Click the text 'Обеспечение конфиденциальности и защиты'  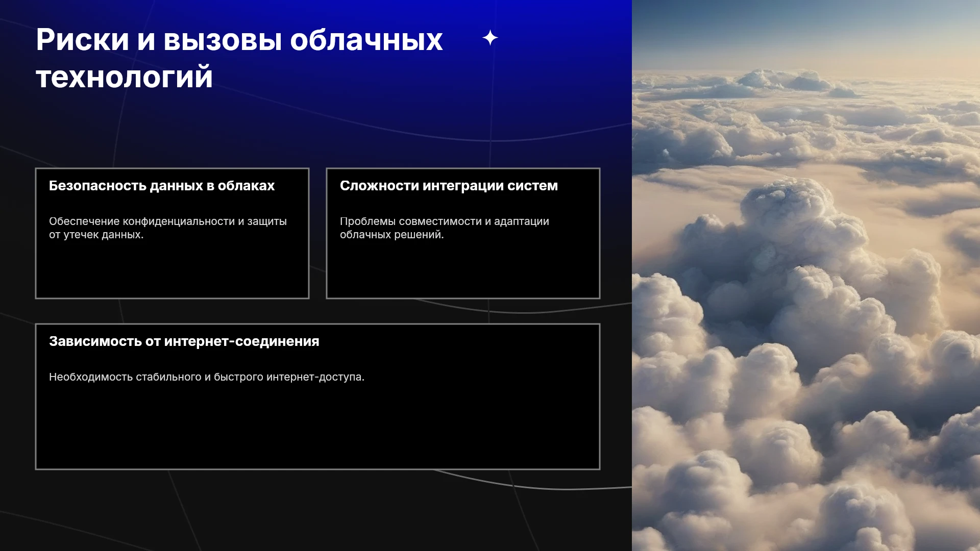click(x=168, y=221)
